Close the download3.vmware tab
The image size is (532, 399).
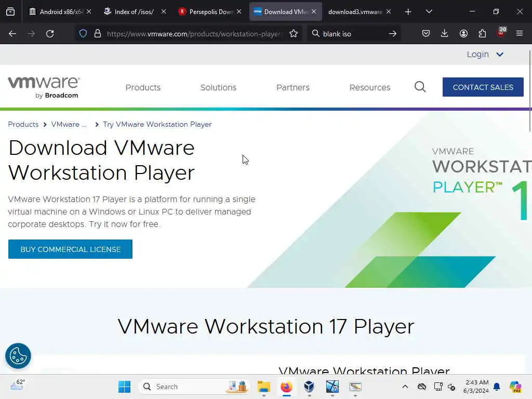(389, 11)
